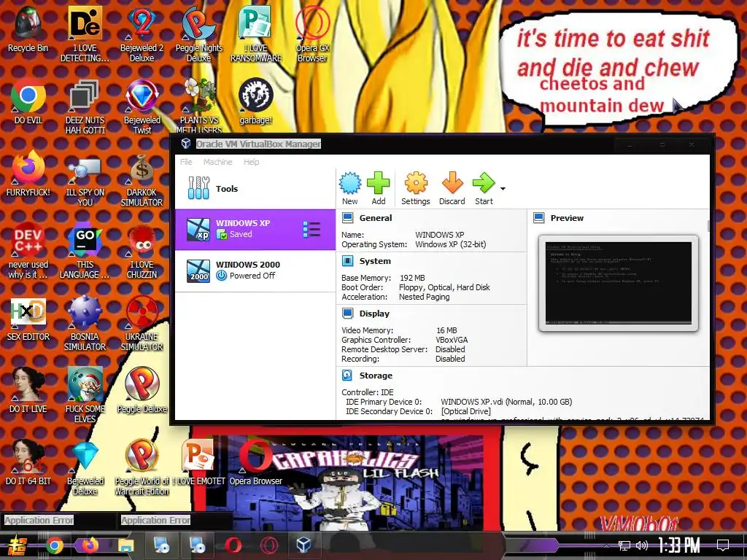Open the garbage! desktop icon
This screenshot has width=747, height=560.
point(256,102)
